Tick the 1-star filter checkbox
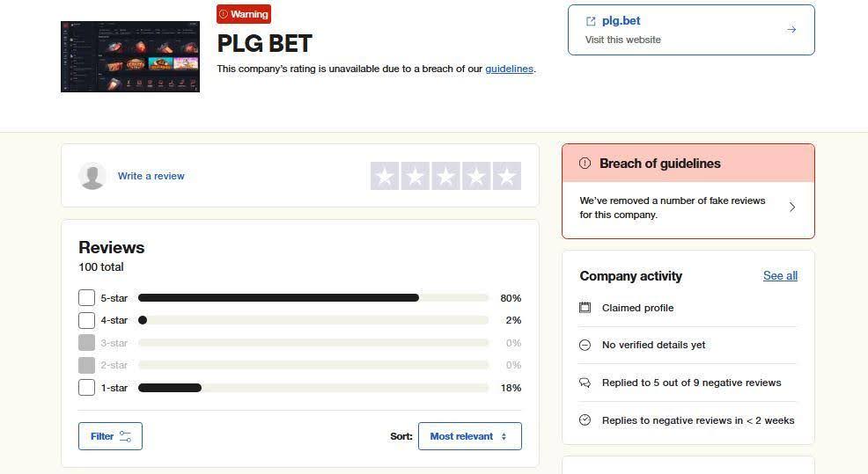This screenshot has height=474, width=868. point(86,388)
